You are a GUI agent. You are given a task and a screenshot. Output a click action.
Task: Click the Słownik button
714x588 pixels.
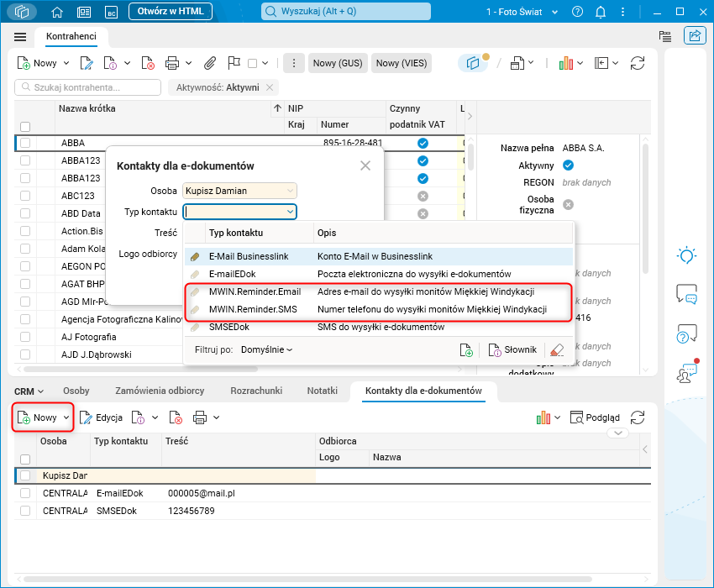[x=512, y=349]
